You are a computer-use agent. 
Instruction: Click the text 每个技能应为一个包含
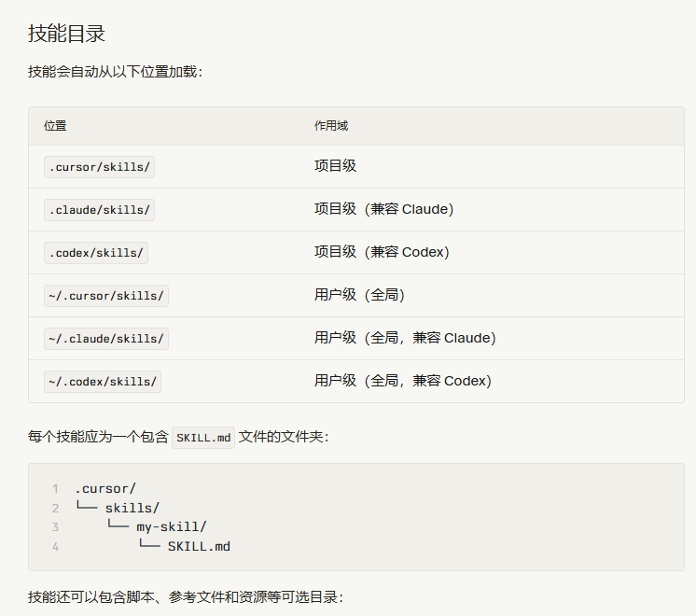(x=98, y=437)
